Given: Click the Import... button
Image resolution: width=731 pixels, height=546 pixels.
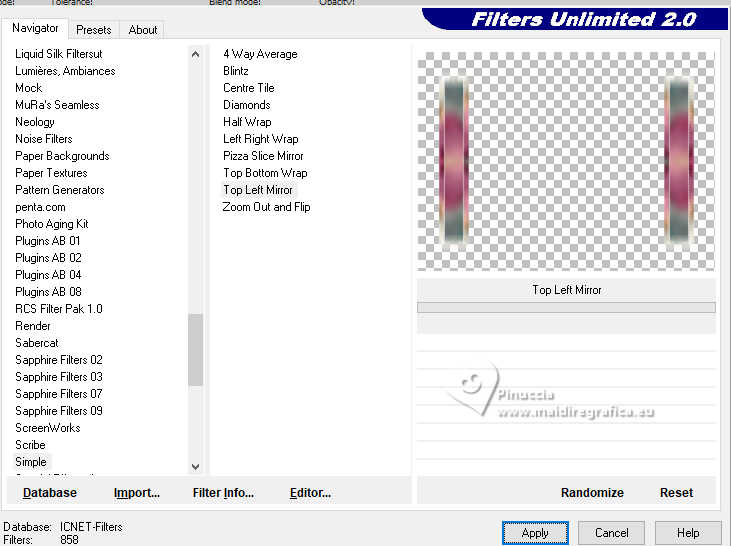Looking at the screenshot, I should (137, 493).
